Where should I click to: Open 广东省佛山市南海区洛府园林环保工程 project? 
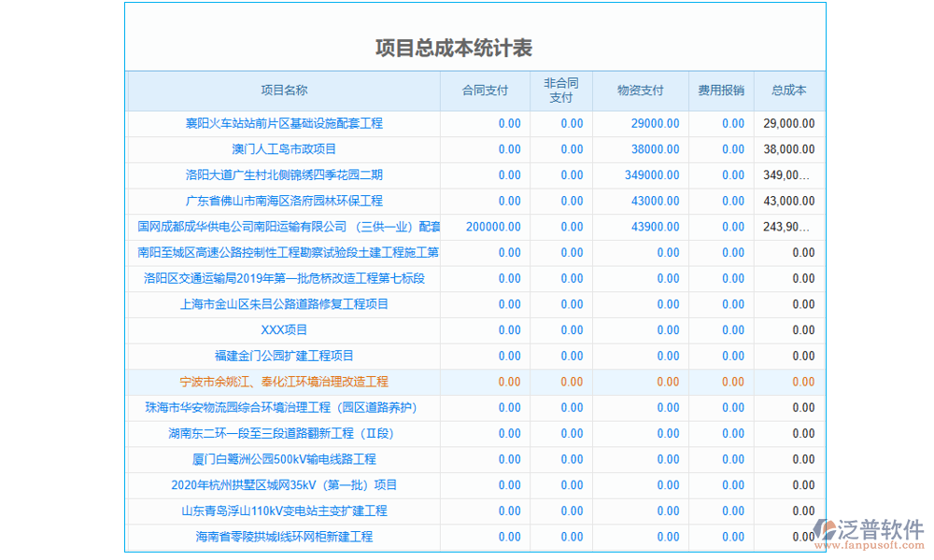(282, 200)
